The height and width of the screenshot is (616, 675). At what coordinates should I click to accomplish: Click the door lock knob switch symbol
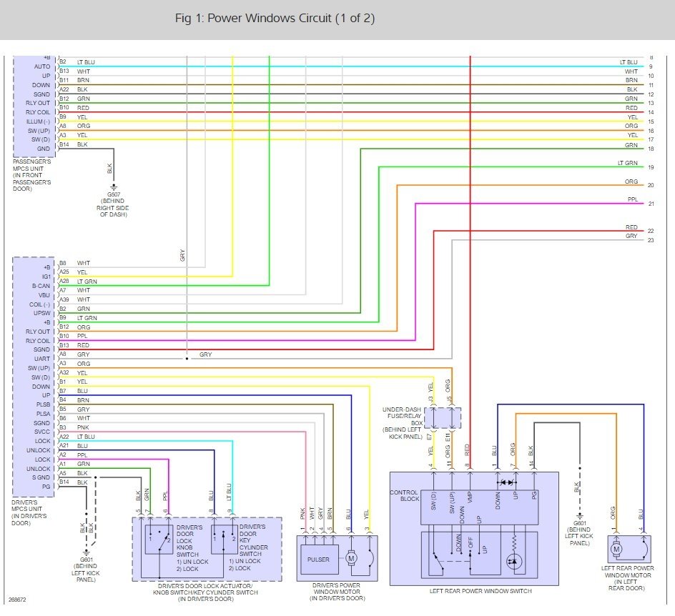(x=159, y=540)
